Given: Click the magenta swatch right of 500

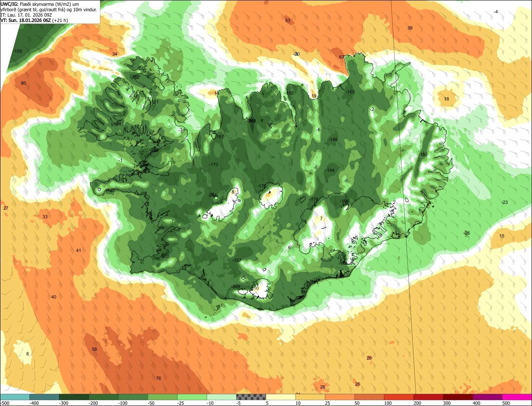Looking at the screenshot, I should pos(517,397).
